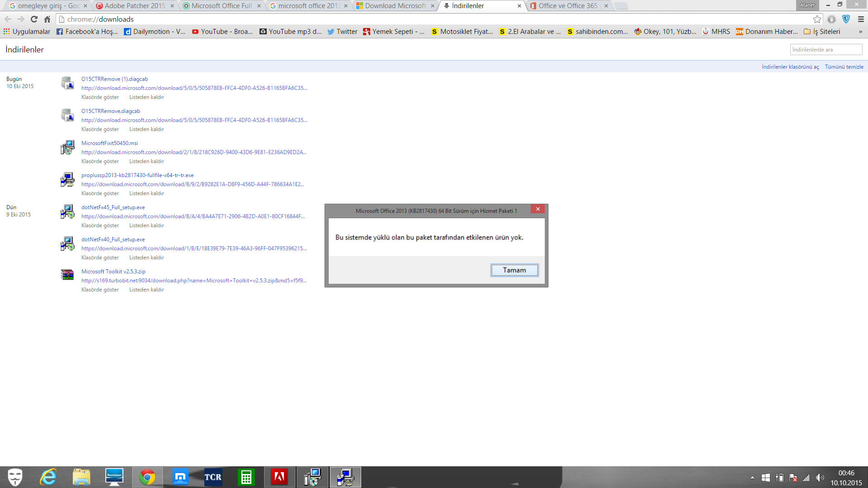
Task: Click the blue shield extension icon
Action: tap(846, 19)
